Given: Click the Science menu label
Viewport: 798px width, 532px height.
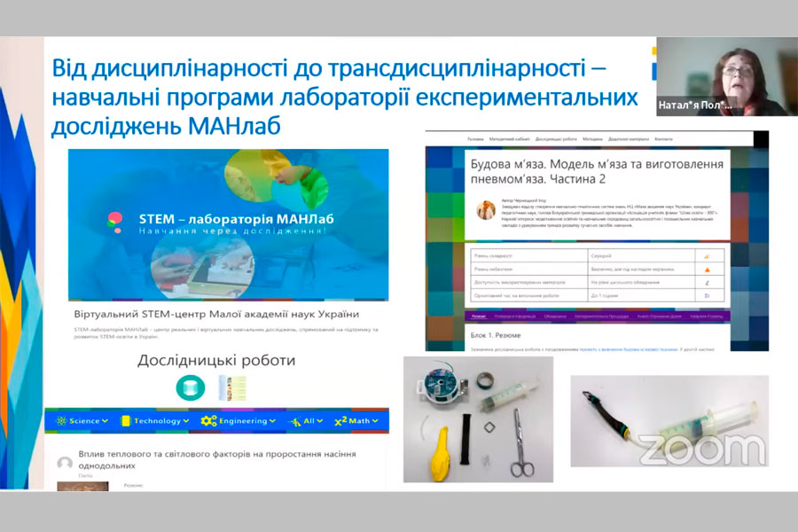Looking at the screenshot, I should click(x=84, y=421).
